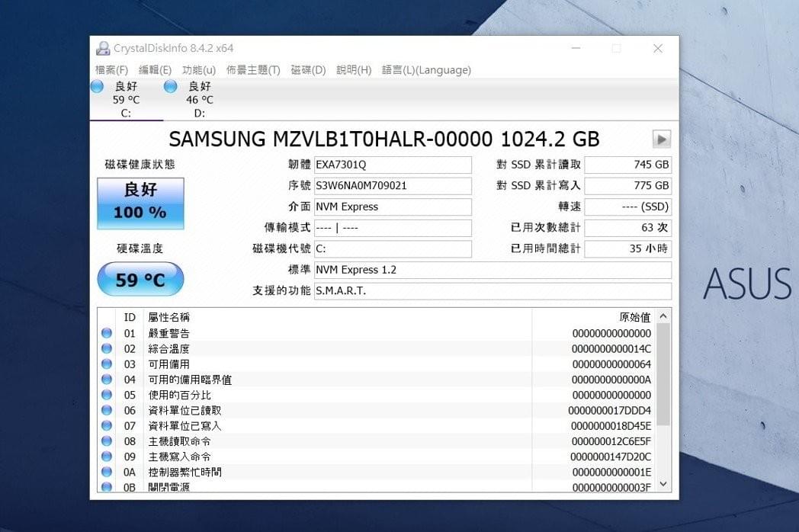This screenshot has width=799, height=532.
Task: Click the status dot for attribute 08
Action: (x=107, y=441)
